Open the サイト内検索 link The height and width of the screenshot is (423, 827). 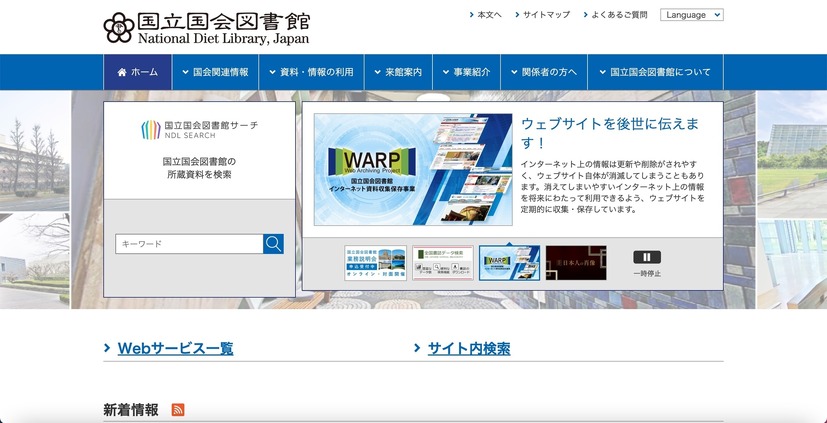pos(469,348)
